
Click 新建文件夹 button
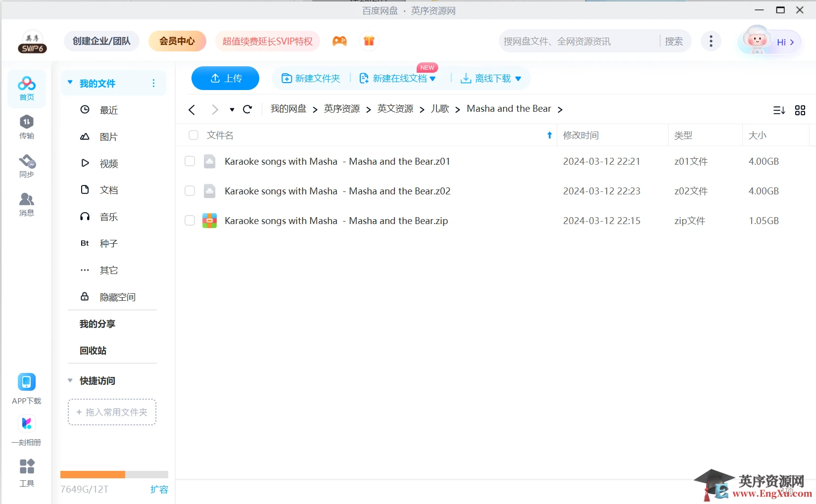tap(311, 78)
